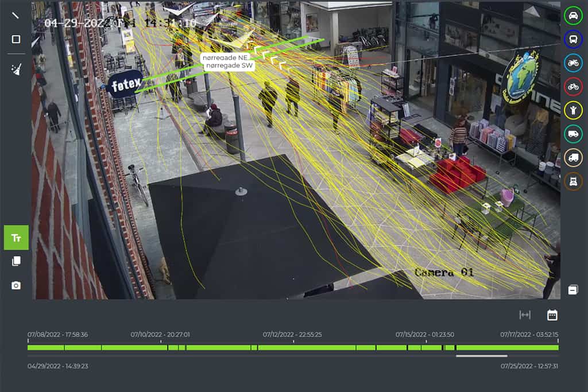Toggle motorcycle class filter

click(573, 63)
